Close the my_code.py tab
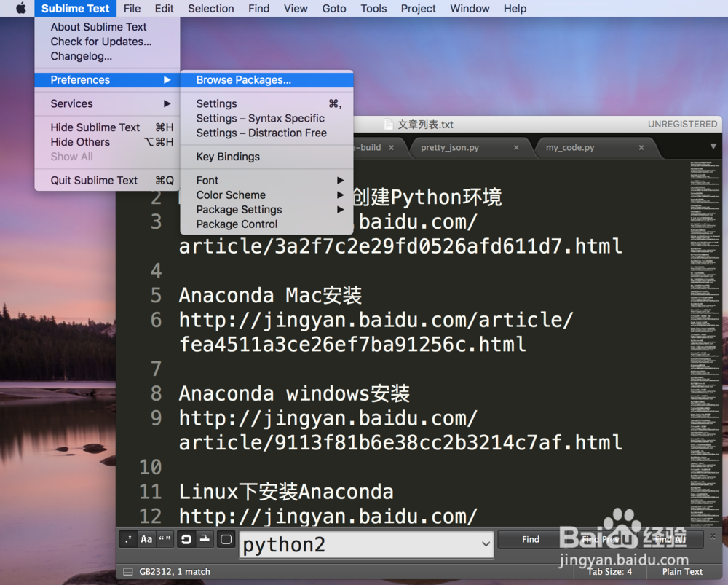Viewport: 728px width, 585px height. [x=641, y=148]
